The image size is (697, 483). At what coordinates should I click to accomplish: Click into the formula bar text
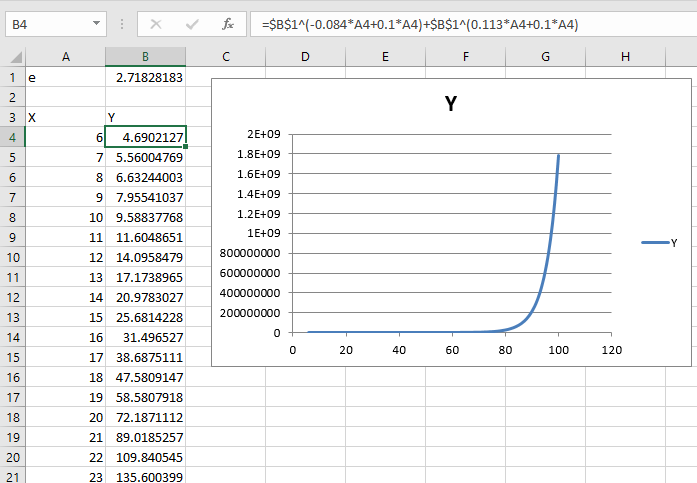[420, 24]
